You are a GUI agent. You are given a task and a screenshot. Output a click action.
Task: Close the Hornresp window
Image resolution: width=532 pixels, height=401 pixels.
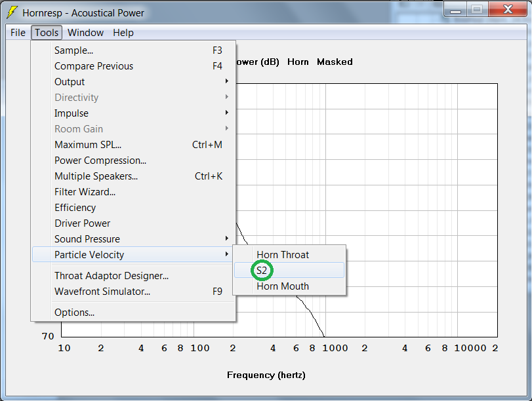coord(508,9)
